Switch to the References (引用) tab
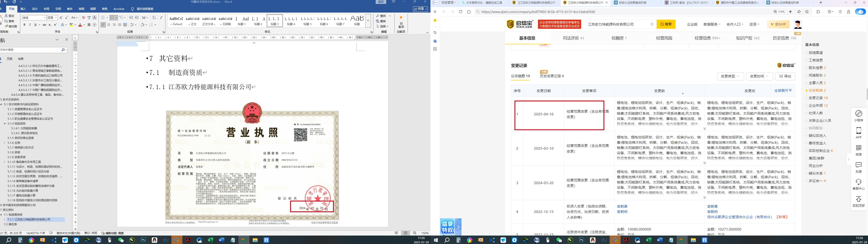This screenshot has height=244, width=868. tap(58, 9)
